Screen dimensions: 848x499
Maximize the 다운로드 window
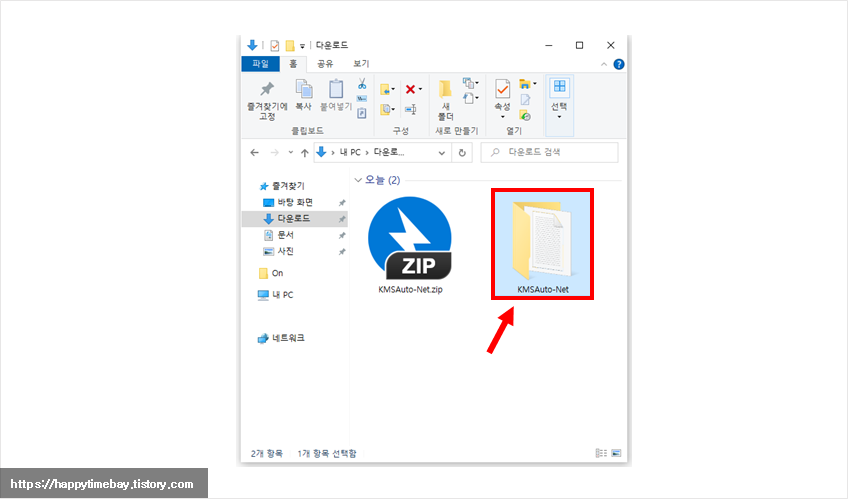579,45
